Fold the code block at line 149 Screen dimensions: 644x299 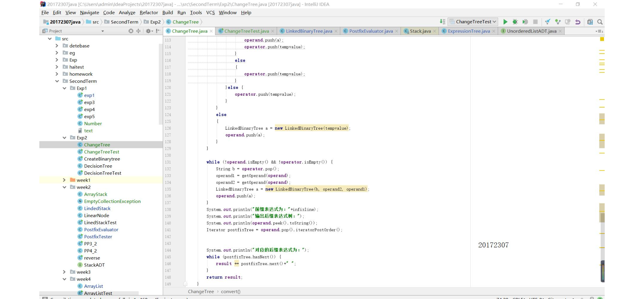(x=185, y=284)
